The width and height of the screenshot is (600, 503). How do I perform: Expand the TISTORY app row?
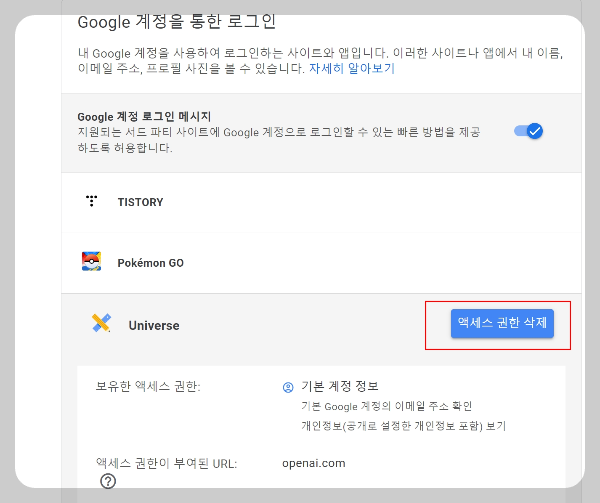pyautogui.click(x=321, y=202)
